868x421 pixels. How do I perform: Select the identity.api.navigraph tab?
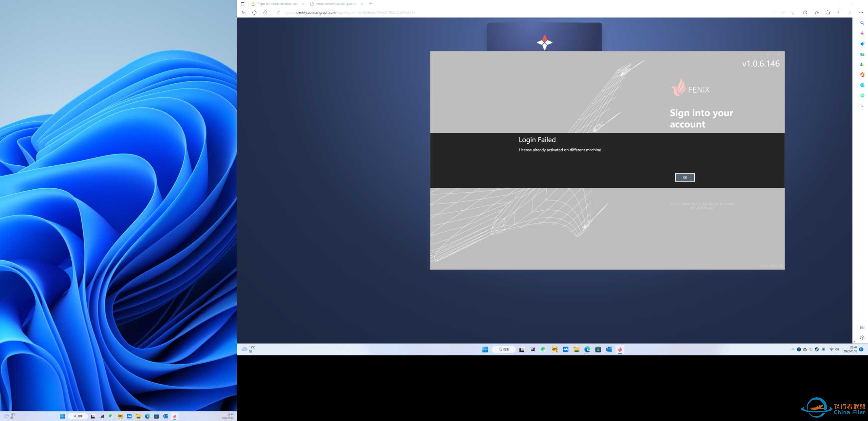point(336,4)
